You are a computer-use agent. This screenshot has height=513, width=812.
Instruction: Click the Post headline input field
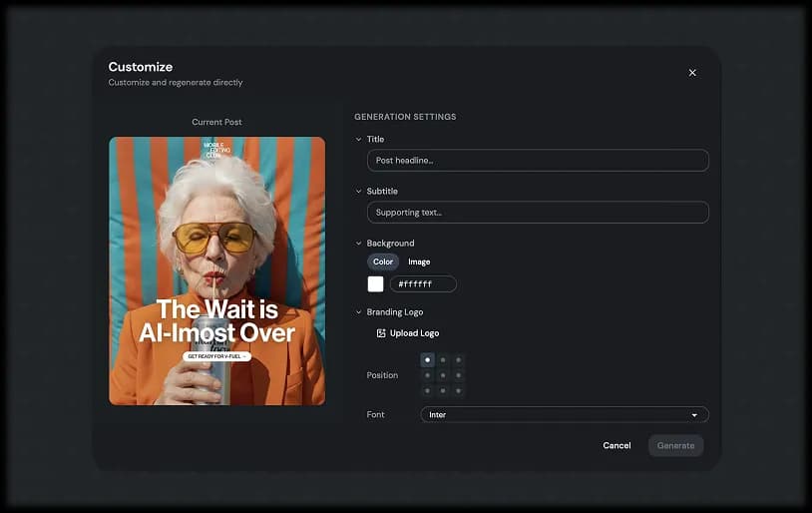click(x=538, y=160)
